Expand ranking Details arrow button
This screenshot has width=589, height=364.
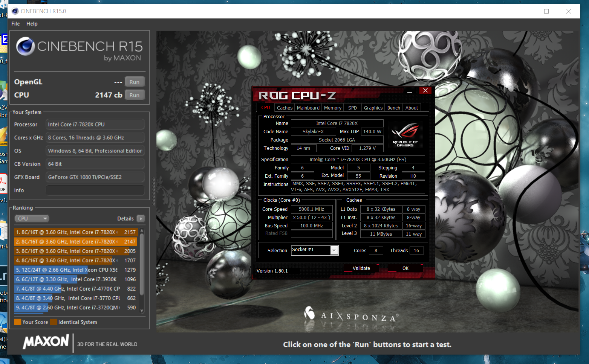[141, 219]
